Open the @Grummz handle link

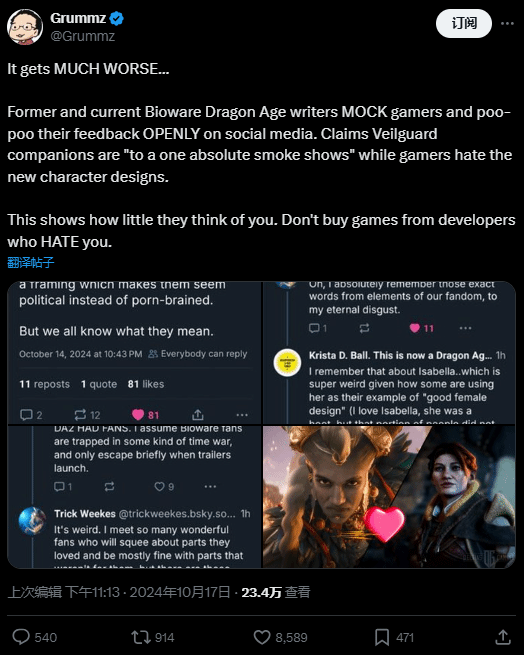pos(83,36)
